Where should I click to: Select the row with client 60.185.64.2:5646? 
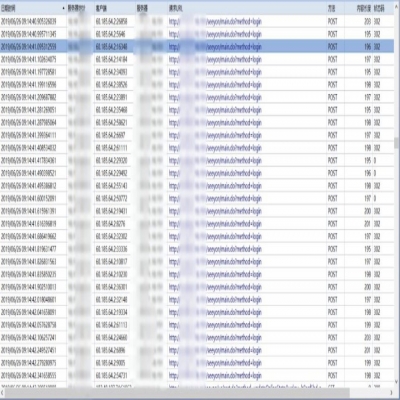197,34
